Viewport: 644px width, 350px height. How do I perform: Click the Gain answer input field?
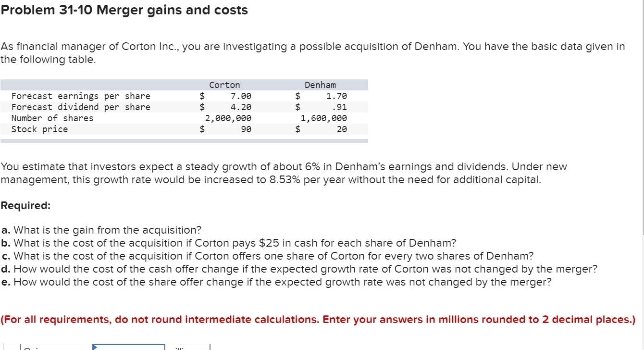(x=129, y=347)
